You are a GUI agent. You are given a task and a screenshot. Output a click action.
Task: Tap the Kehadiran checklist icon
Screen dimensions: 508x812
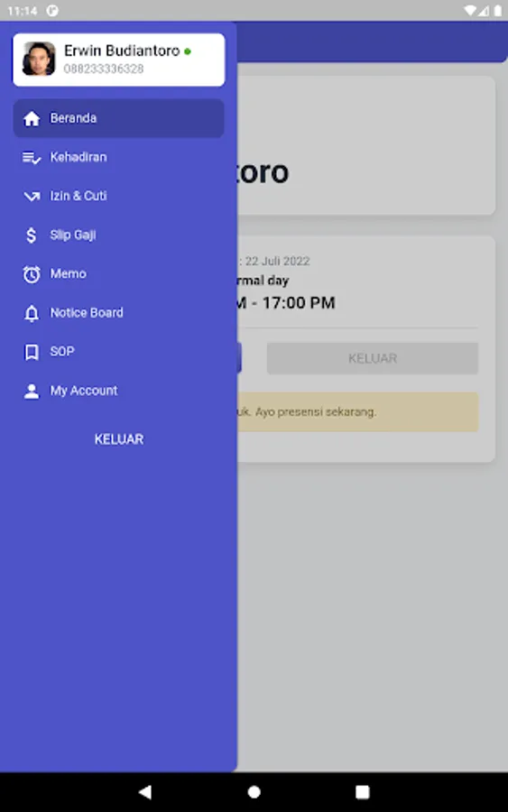32,157
